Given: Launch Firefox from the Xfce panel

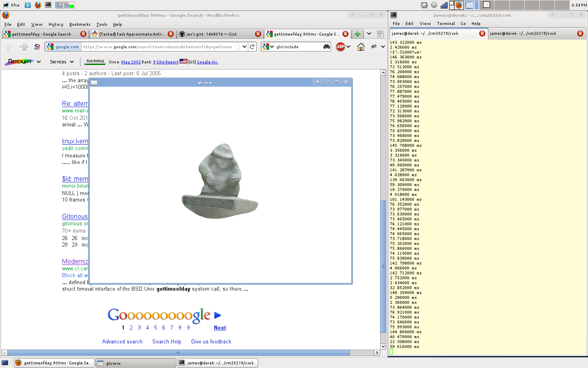Looking at the screenshot, I should tap(38, 5).
